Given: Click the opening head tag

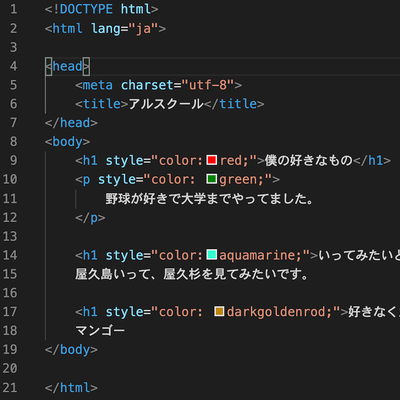Looking at the screenshot, I should pos(67,66).
